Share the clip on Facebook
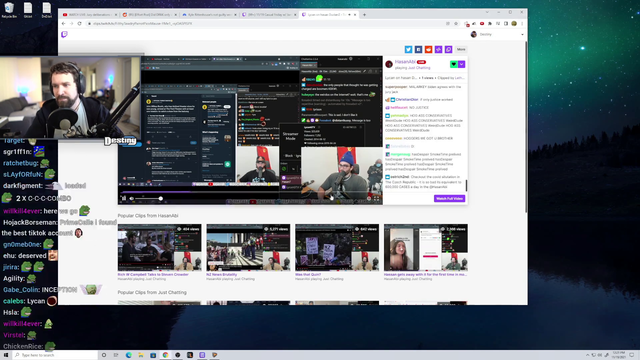 click(x=418, y=49)
